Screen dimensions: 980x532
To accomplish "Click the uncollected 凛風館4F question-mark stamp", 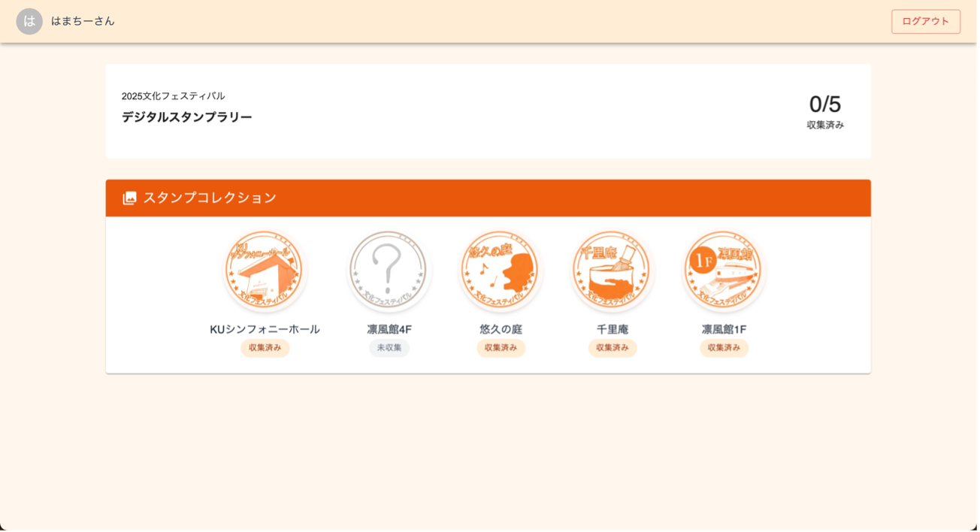I will point(388,271).
